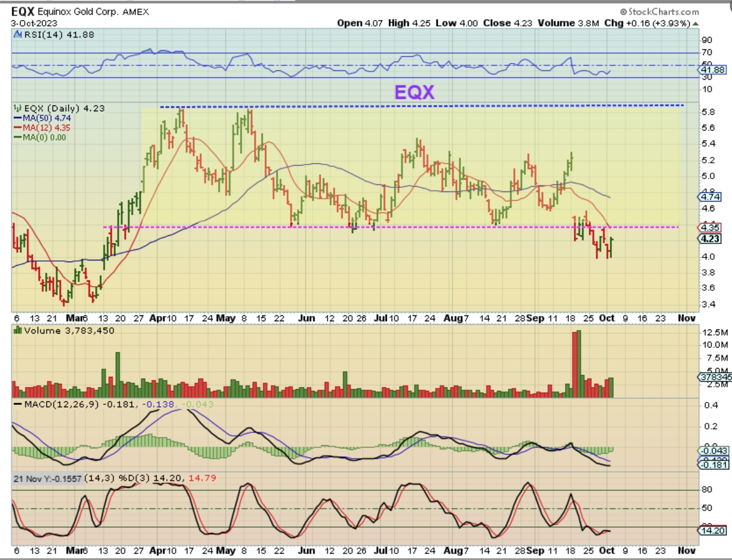The width and height of the screenshot is (732, 560).
Task: Click the candlestick icon beside EQX (Daily)
Action: (x=18, y=108)
